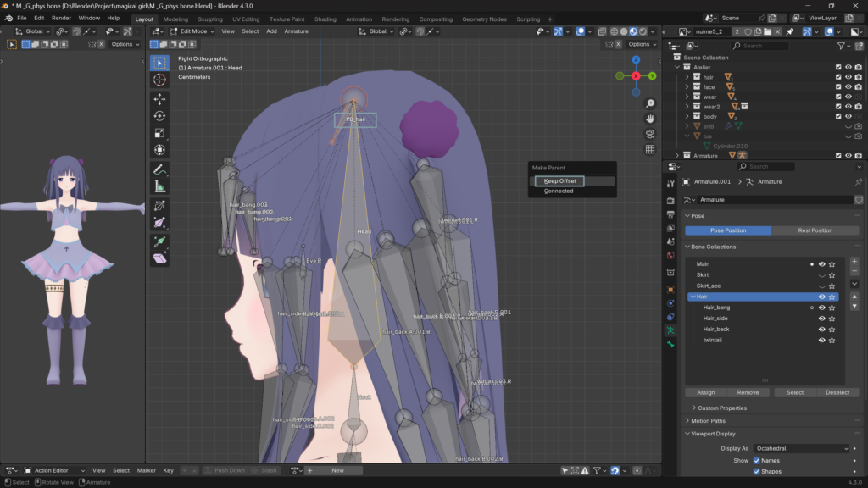The image size is (868, 488).
Task: Switch to the Sculpting workspace tab
Action: (210, 19)
